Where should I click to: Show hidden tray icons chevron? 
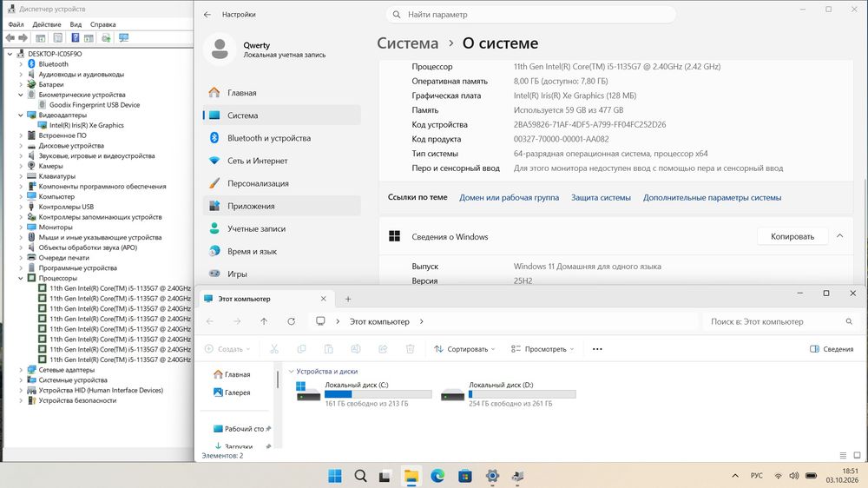pyautogui.click(x=735, y=476)
